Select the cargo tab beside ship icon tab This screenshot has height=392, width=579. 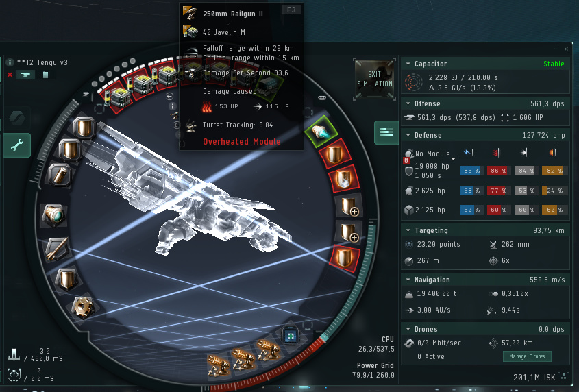pyautogui.click(x=45, y=75)
